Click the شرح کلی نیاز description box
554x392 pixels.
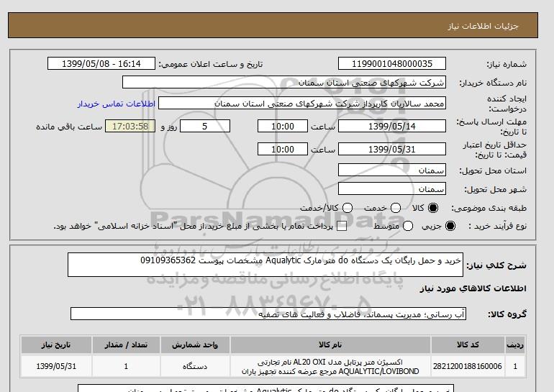(x=265, y=265)
